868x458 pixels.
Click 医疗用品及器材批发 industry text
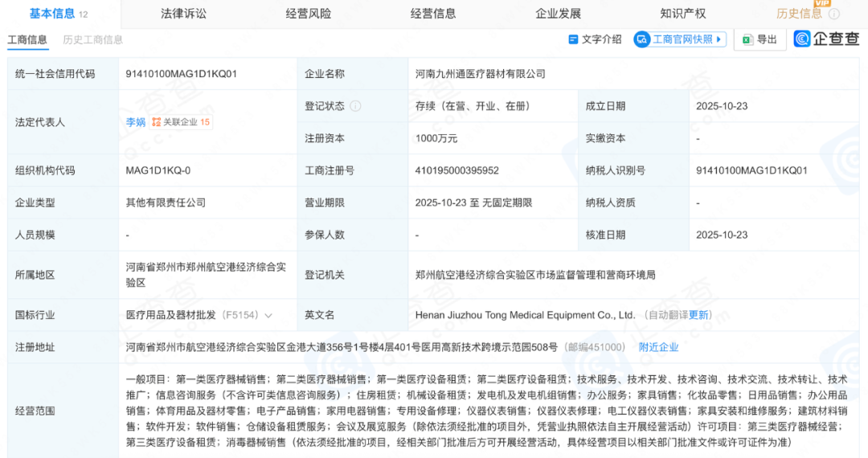pos(170,315)
